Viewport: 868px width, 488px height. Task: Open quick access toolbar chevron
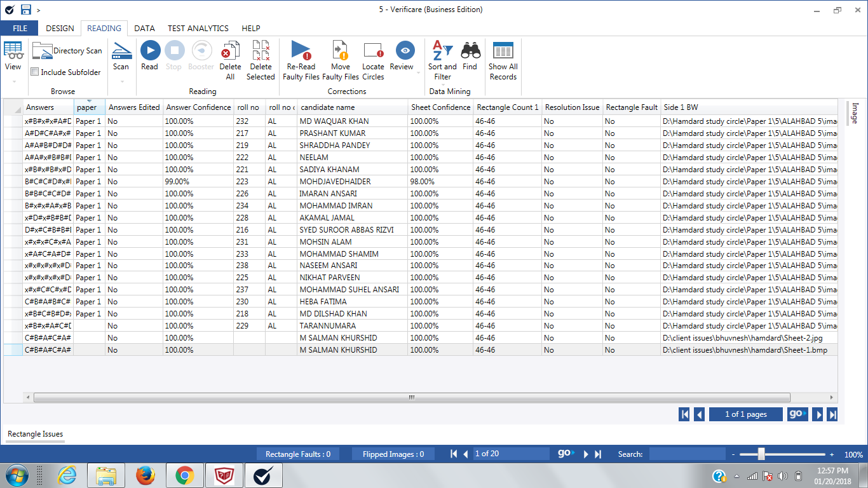39,10
